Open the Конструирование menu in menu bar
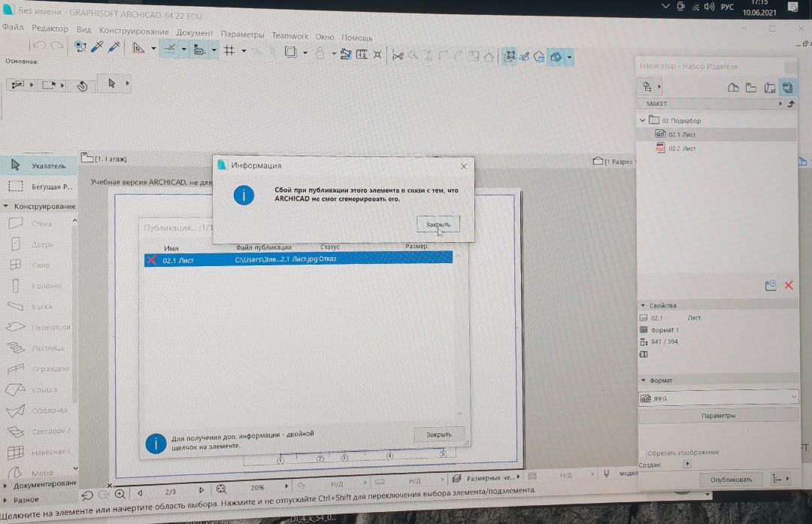This screenshot has width=812, height=524. (x=134, y=31)
